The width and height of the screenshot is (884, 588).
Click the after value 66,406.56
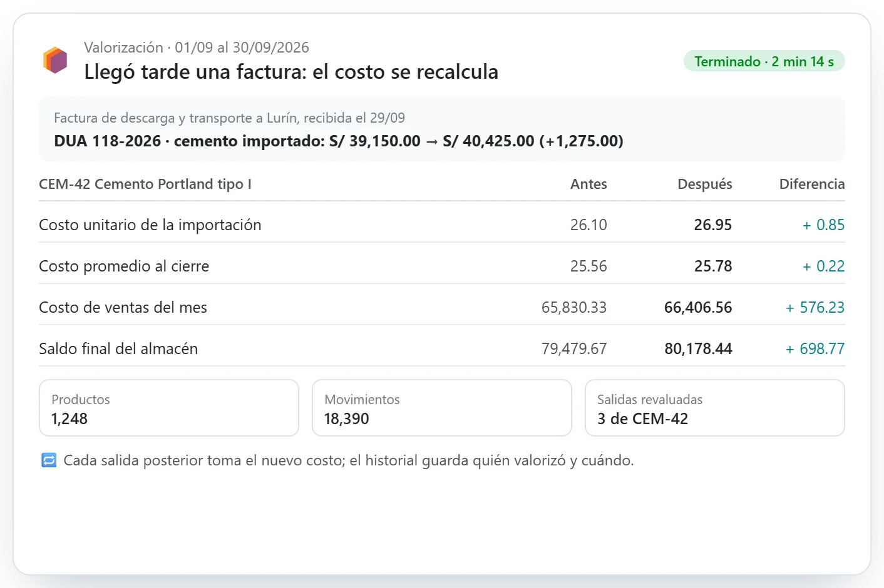pos(698,307)
